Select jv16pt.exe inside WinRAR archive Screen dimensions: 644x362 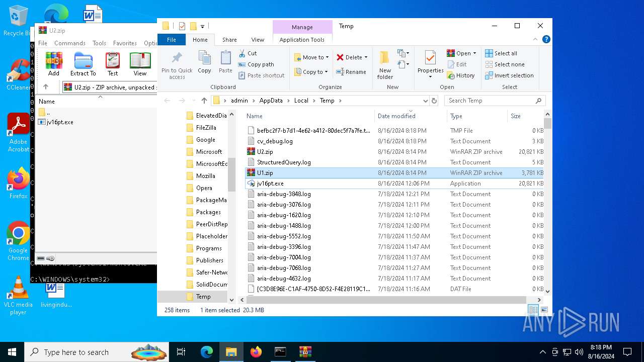[x=60, y=122]
